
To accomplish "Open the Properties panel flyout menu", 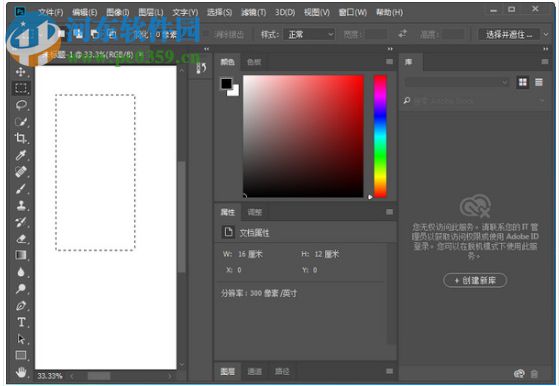I will [389, 212].
